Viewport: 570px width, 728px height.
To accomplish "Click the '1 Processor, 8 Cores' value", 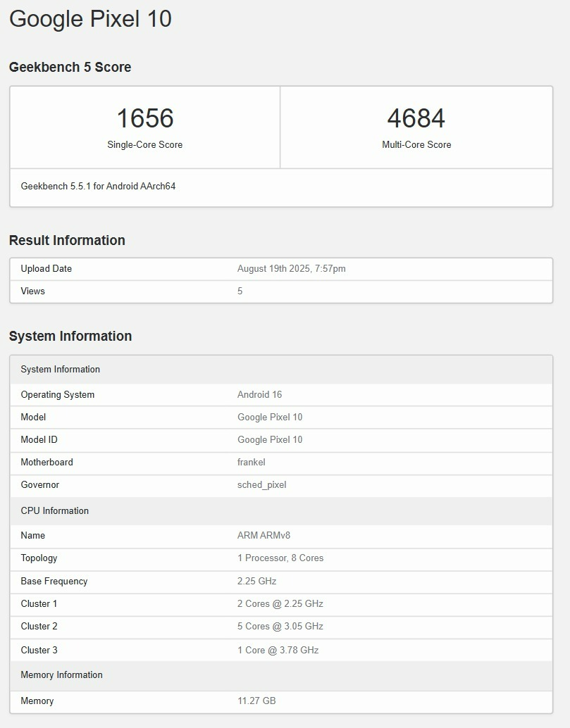I will click(x=280, y=558).
